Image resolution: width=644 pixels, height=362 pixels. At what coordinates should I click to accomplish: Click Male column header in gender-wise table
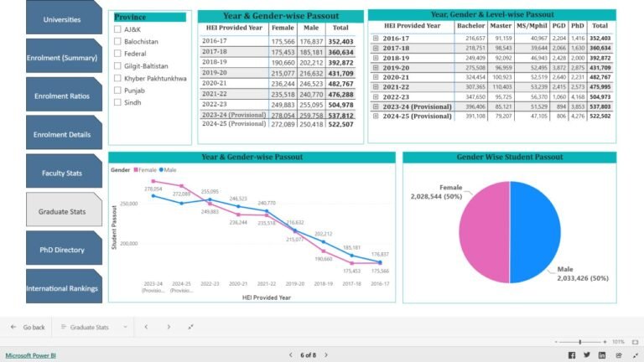(x=311, y=28)
